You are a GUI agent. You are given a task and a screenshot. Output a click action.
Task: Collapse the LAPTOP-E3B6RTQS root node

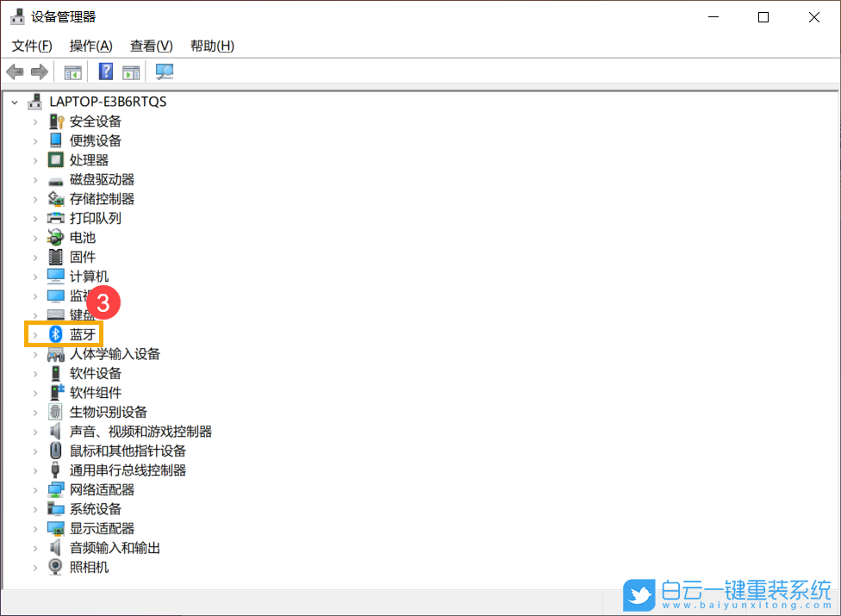(14, 101)
